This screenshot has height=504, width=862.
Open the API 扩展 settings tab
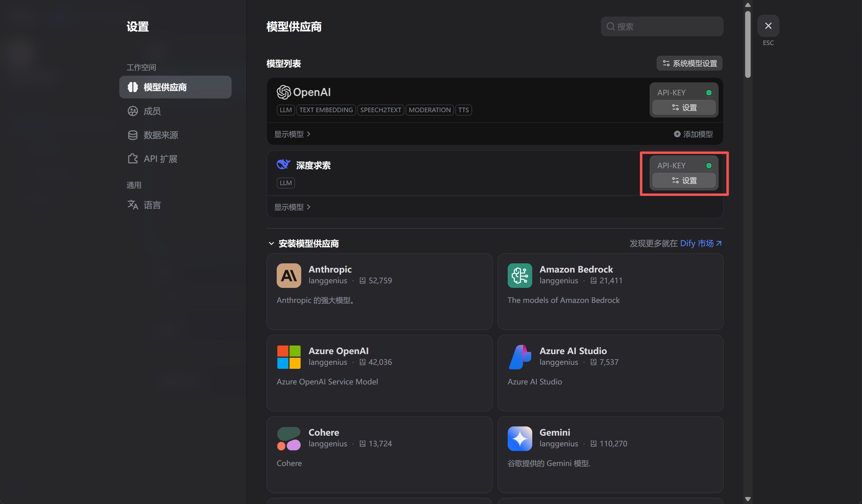pos(175,159)
